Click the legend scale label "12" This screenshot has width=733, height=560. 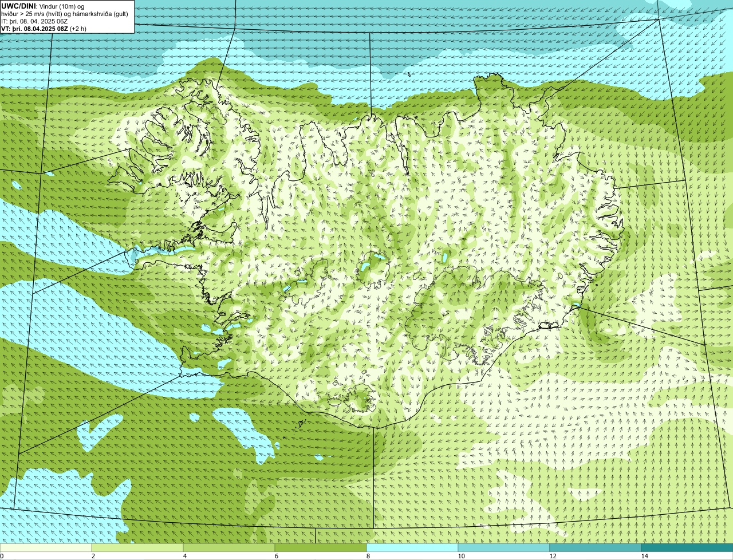tap(553, 556)
